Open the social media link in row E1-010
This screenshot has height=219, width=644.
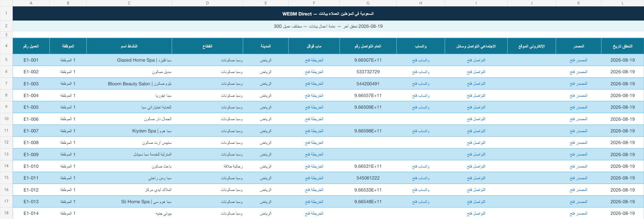point(476,166)
